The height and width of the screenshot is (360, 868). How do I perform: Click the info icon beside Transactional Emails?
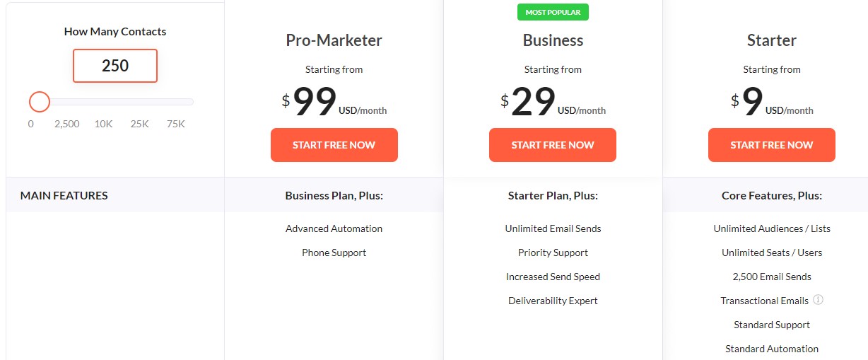pyautogui.click(x=819, y=300)
